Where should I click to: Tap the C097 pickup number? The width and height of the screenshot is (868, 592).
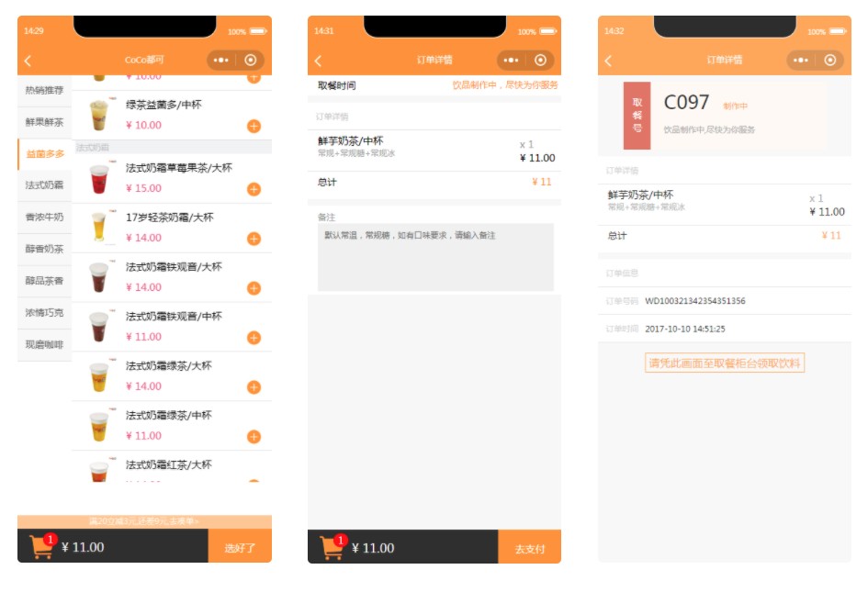[686, 103]
